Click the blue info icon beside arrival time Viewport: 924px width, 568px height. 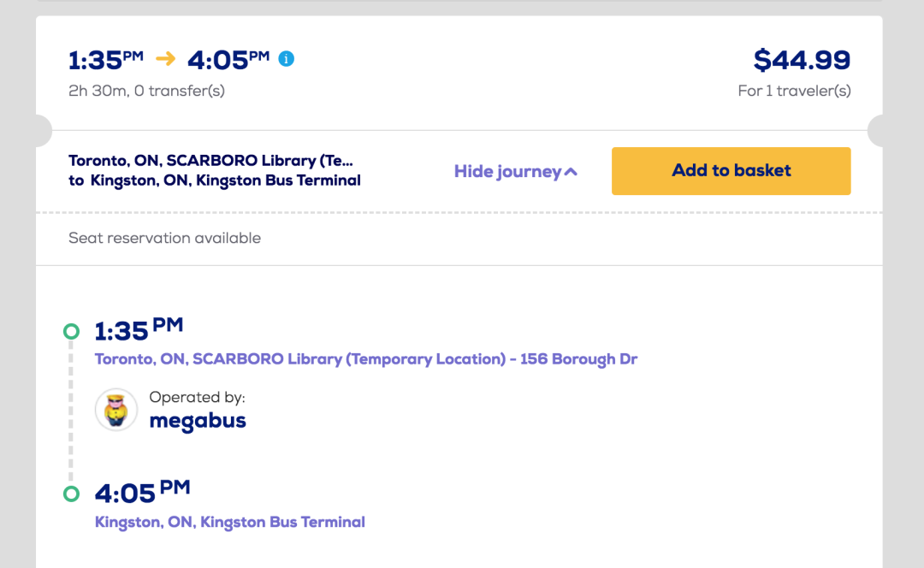pos(287,59)
